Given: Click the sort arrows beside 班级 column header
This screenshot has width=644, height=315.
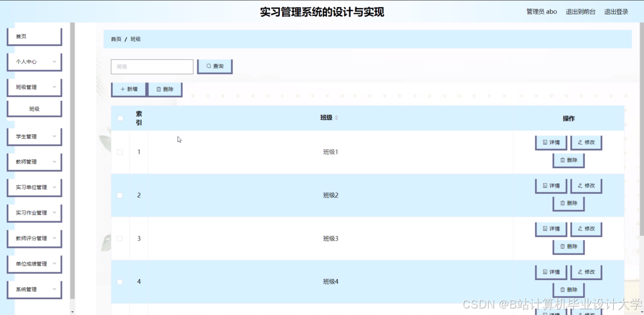Looking at the screenshot, I should pos(336,118).
